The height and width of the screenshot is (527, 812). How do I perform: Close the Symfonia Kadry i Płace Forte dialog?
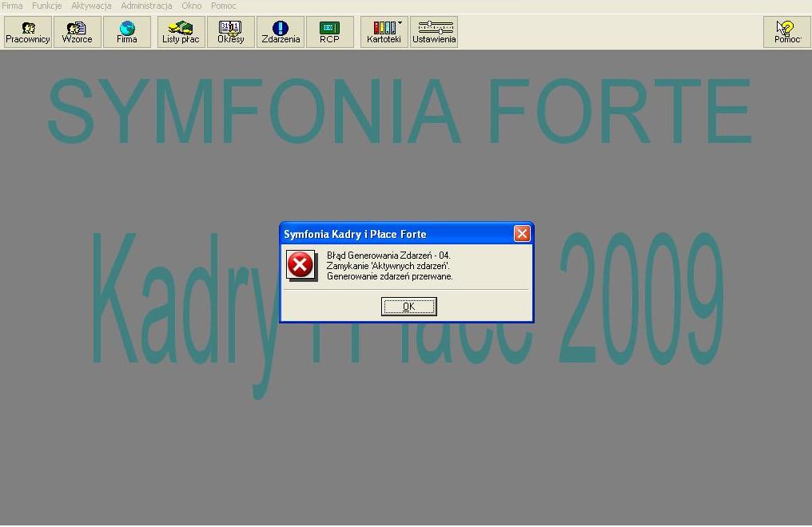[x=522, y=234]
